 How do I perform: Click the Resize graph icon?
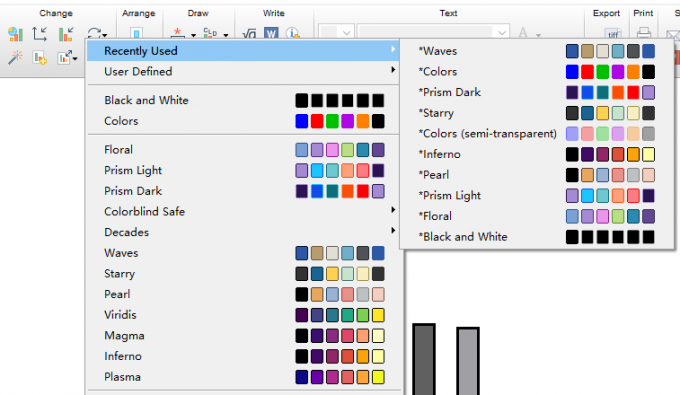click(64, 57)
